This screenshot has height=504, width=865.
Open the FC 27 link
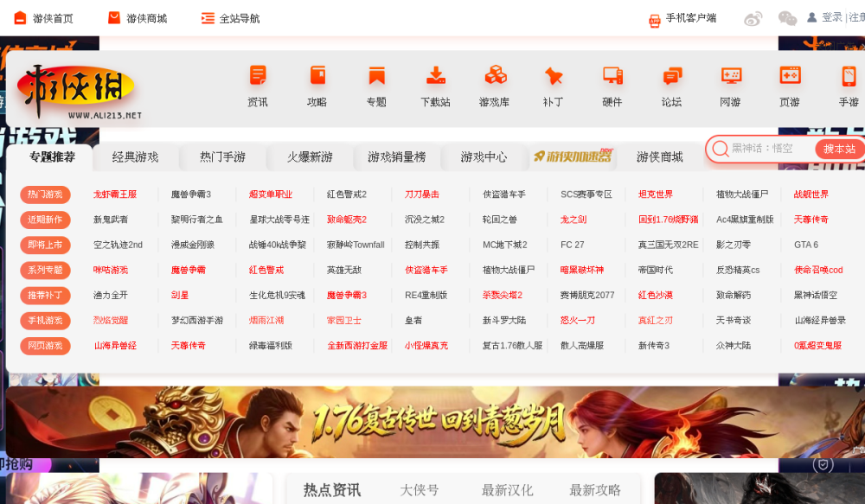tap(572, 245)
